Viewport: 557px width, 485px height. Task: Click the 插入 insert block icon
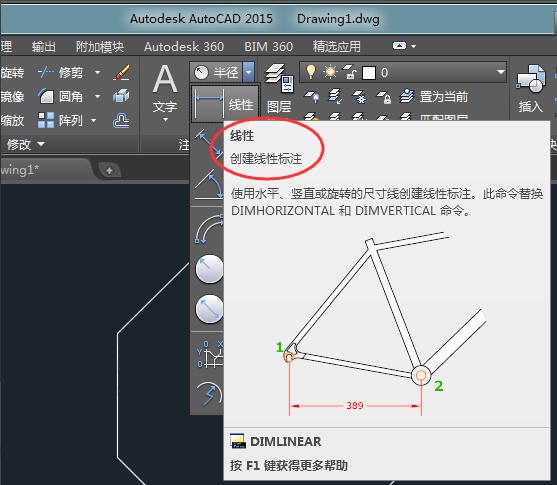coord(531,79)
